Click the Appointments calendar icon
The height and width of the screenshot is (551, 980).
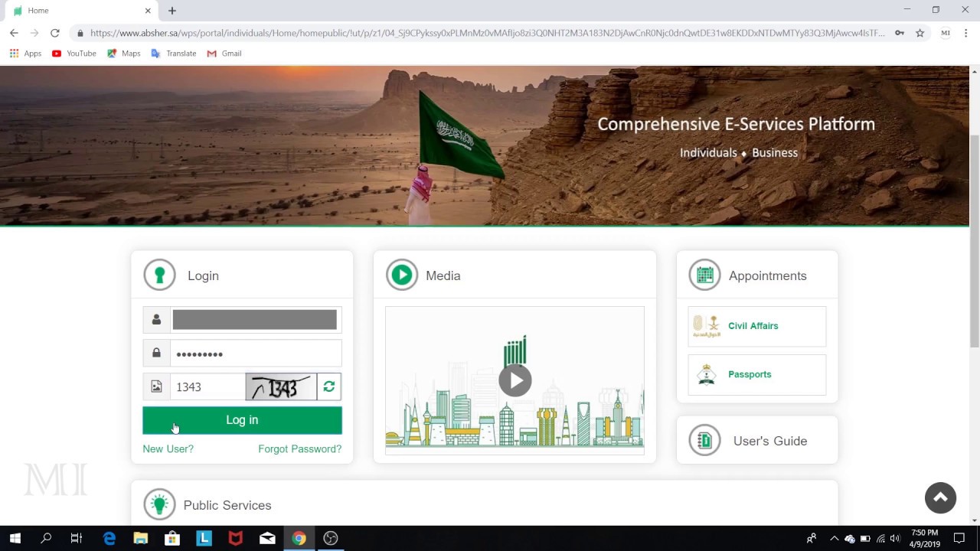[704, 275]
